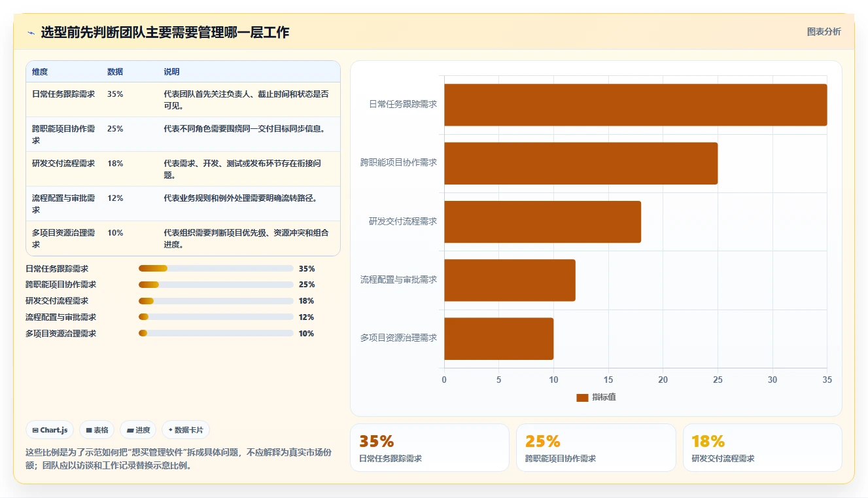
Task: Click the 数据 column header
Action: [115, 72]
